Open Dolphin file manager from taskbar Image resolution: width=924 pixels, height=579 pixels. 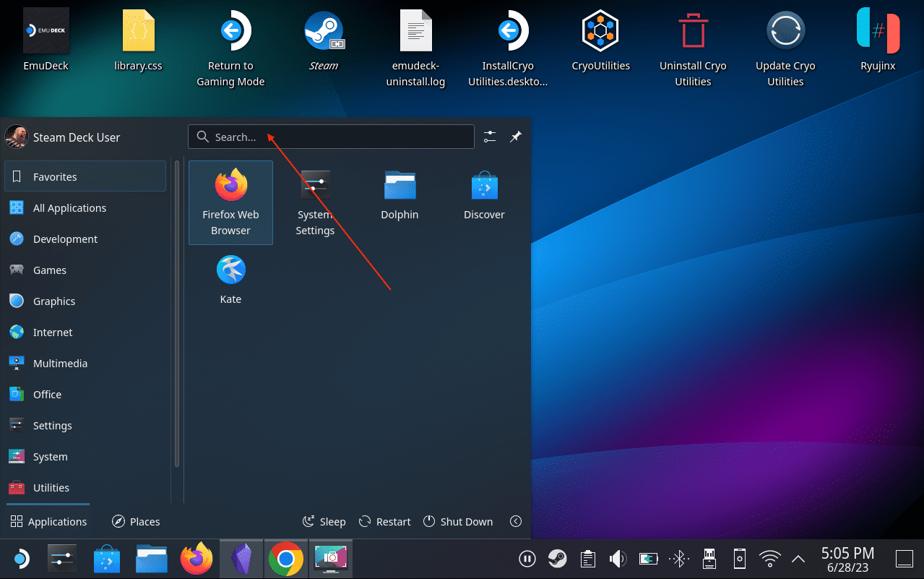(x=152, y=558)
